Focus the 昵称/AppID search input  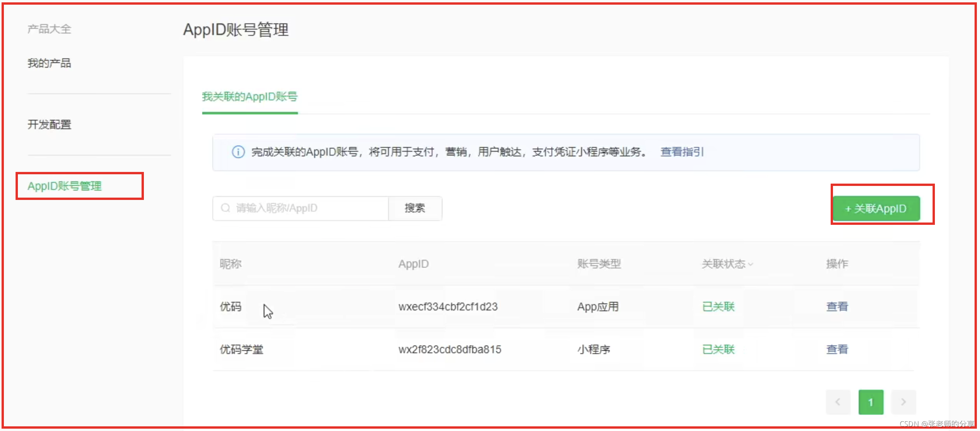pos(307,208)
